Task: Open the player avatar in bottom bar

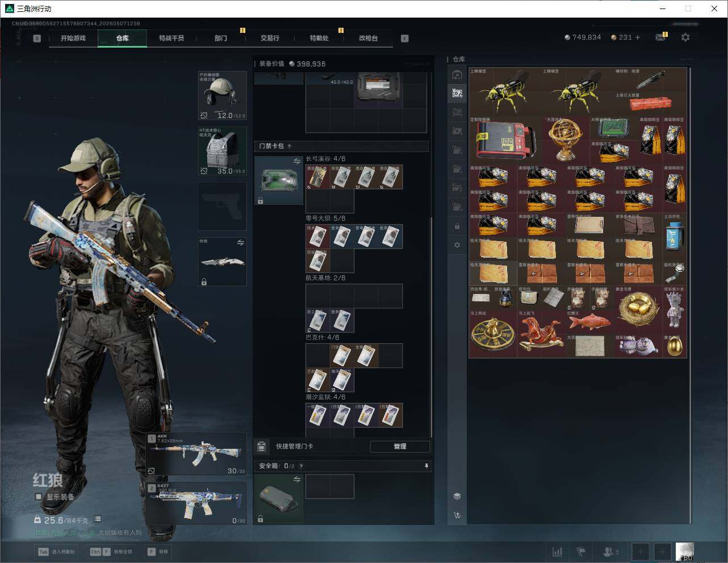Action: [x=685, y=552]
